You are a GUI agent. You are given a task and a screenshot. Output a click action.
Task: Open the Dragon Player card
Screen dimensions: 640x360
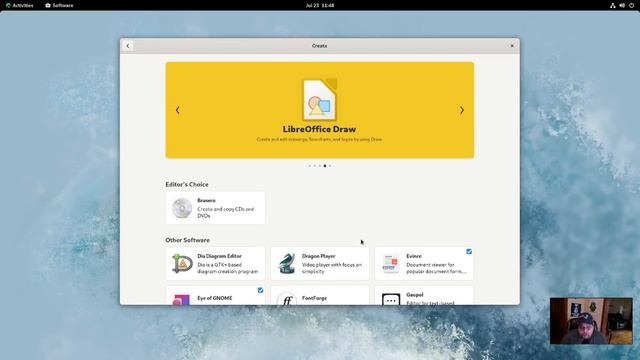point(320,264)
